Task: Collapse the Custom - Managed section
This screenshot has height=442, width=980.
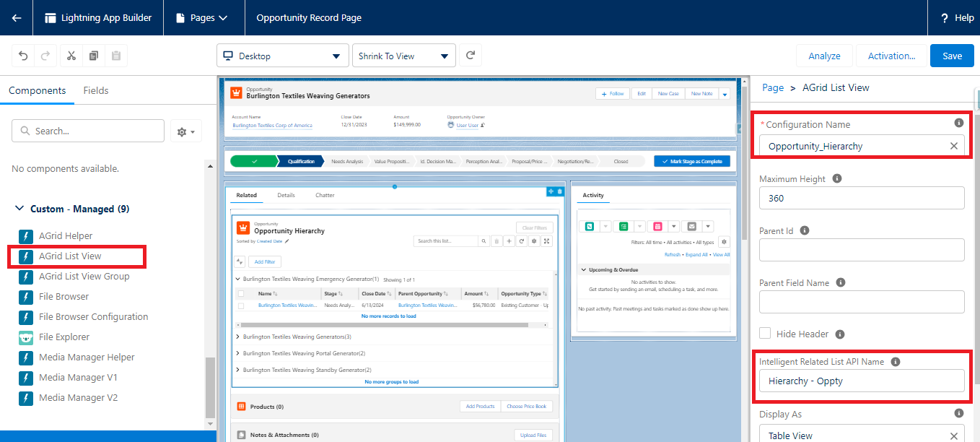Action: coord(19,209)
